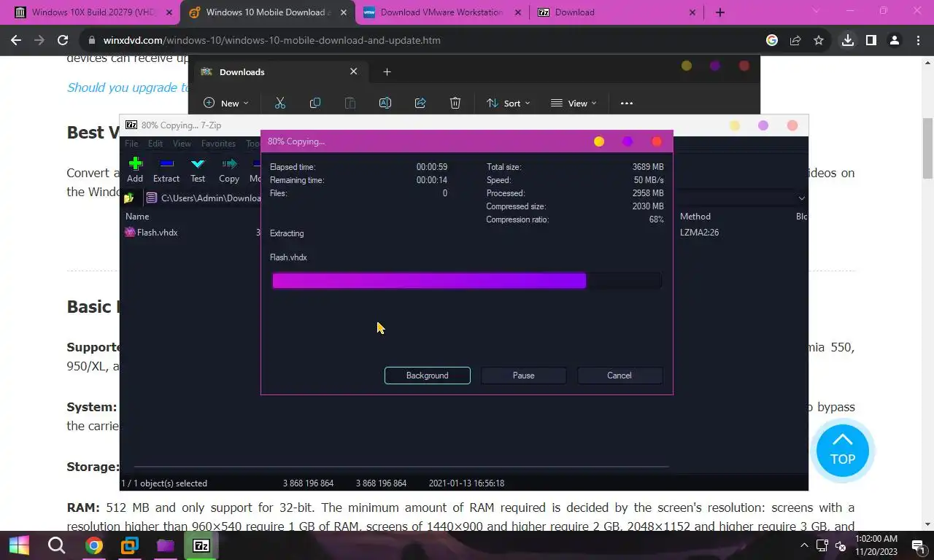Click the yellow dot on copying dialog
Viewport: 934px width, 560px height.
pos(599,141)
